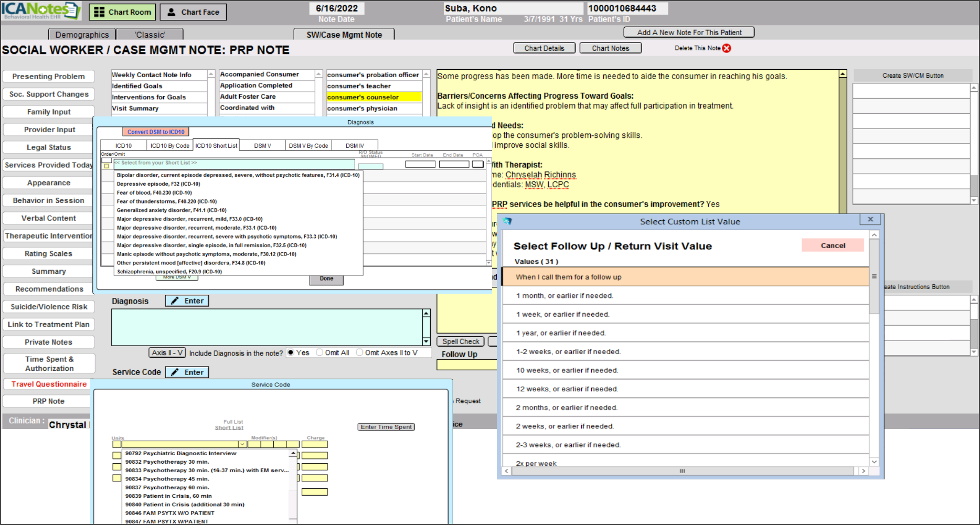Close the Select Custom List Value dialog
Screen dimensions: 980x525
pos(870,220)
